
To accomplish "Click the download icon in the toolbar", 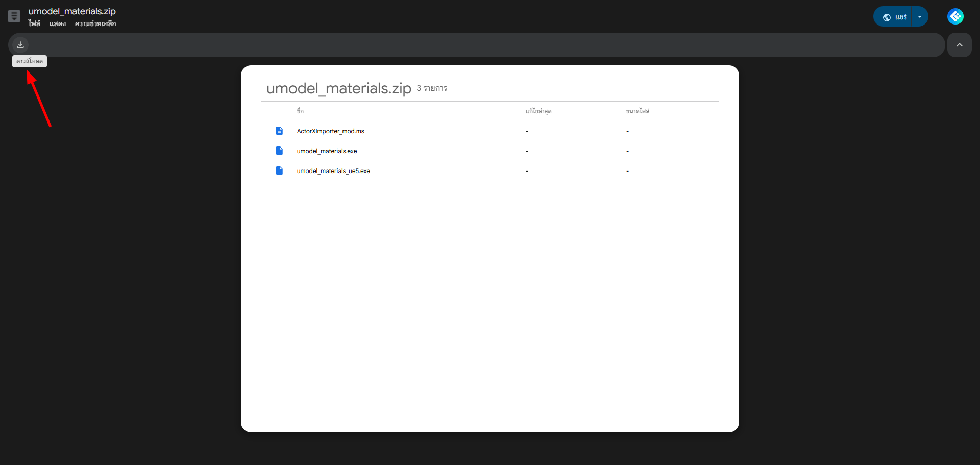I will (20, 45).
